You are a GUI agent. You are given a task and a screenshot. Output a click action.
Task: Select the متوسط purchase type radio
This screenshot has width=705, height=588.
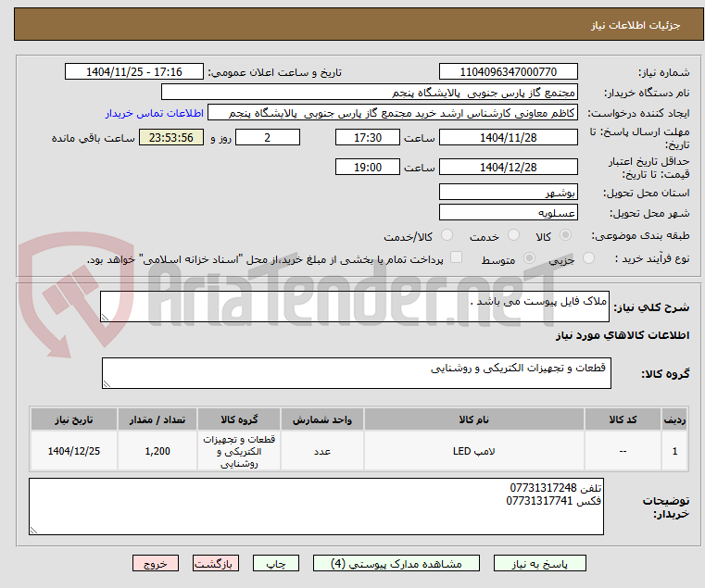530,258
